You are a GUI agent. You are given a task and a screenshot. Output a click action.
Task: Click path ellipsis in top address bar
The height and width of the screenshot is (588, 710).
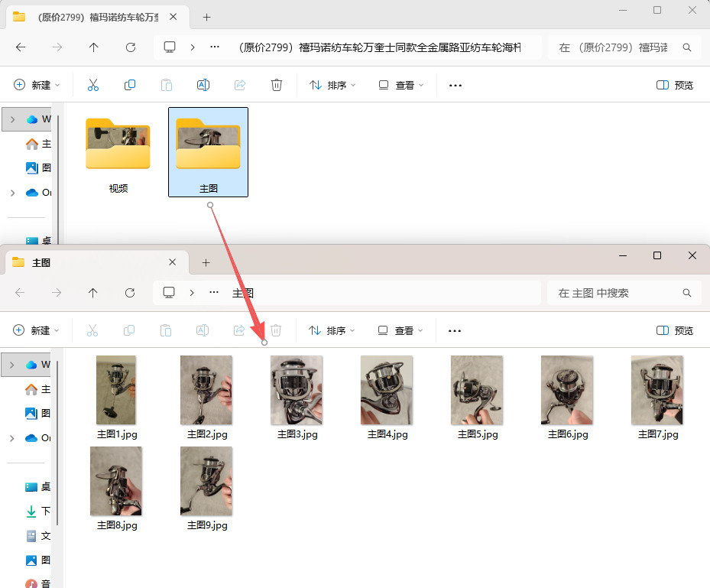[x=215, y=47]
